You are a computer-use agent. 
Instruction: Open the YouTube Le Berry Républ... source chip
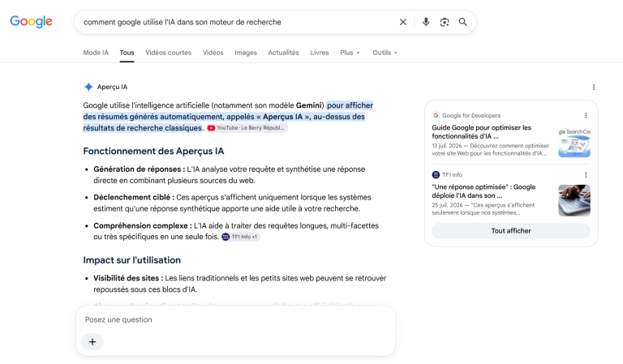pyautogui.click(x=247, y=128)
